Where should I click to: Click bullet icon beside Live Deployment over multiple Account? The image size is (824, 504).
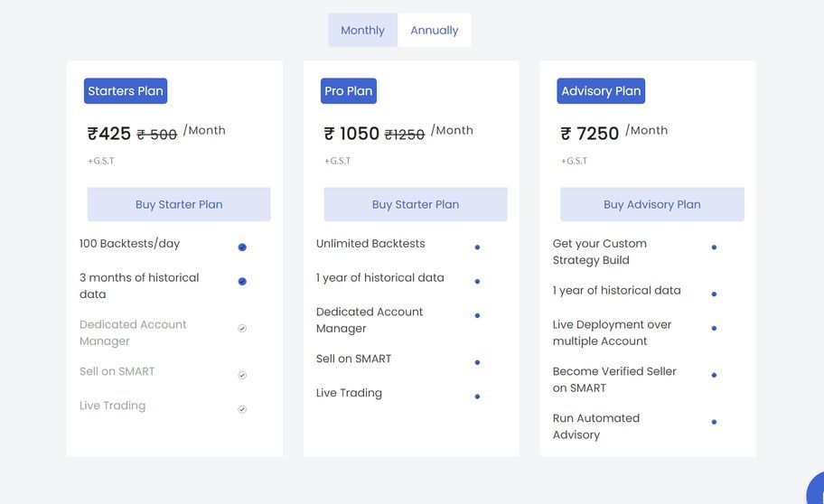pyautogui.click(x=714, y=328)
